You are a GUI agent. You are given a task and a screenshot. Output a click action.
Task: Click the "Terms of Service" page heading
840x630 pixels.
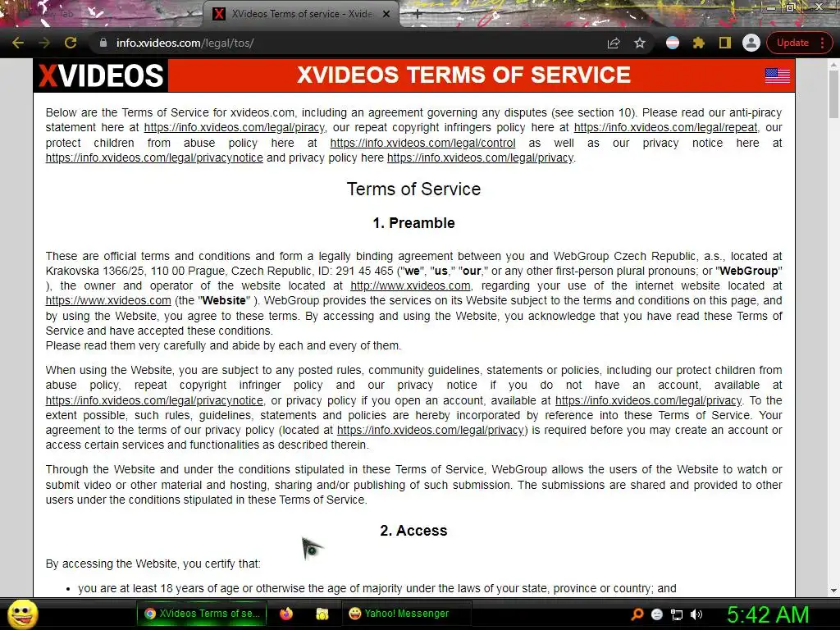tap(413, 189)
